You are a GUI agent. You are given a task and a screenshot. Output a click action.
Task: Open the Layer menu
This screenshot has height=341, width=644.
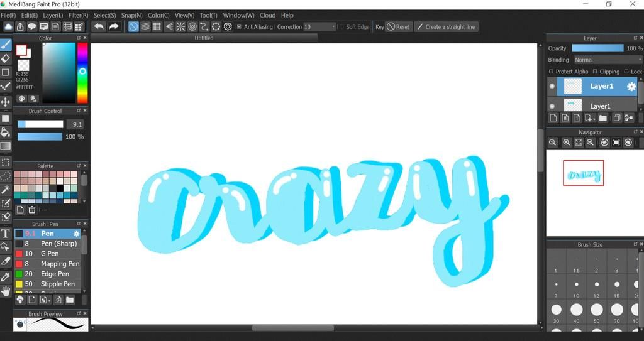[x=53, y=15]
